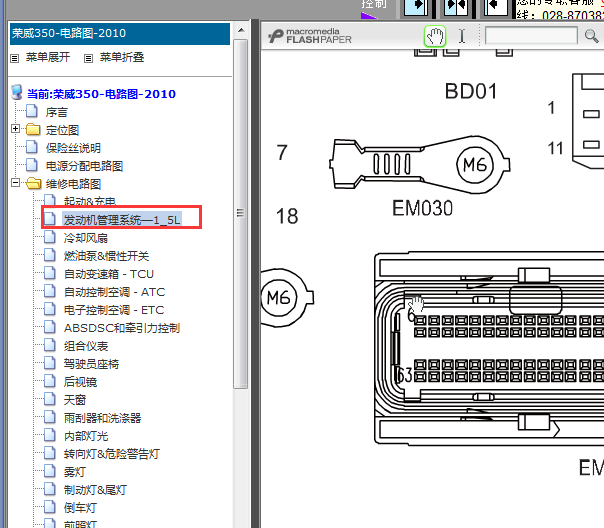
Task: Click the Macromedia FlashPaper logo
Action: [310, 36]
